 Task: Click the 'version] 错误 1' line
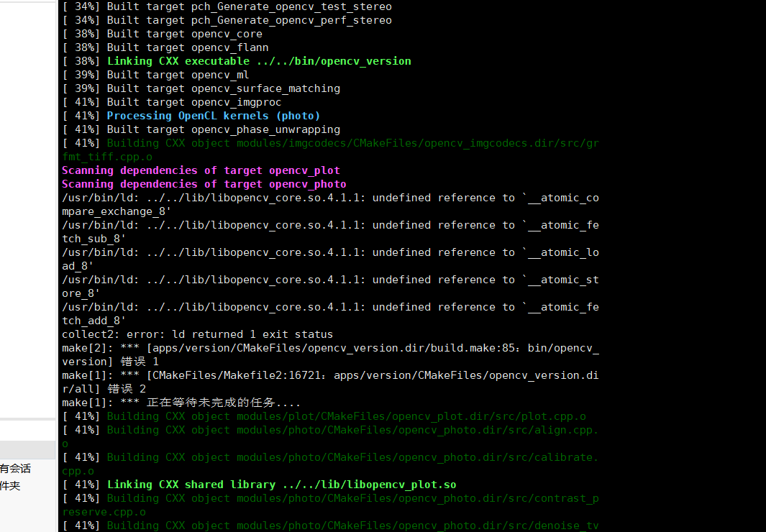(x=110, y=362)
